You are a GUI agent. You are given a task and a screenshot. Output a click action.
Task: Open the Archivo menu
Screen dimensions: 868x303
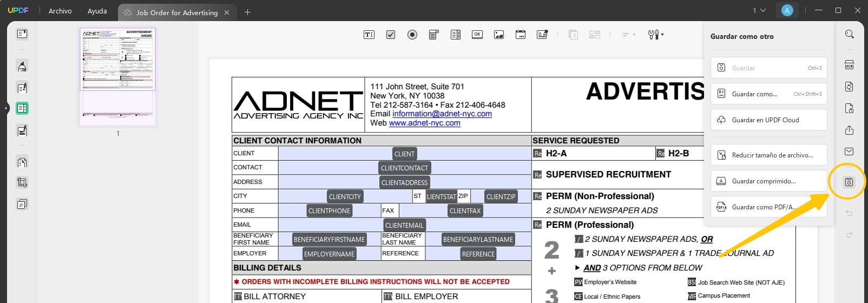click(60, 11)
